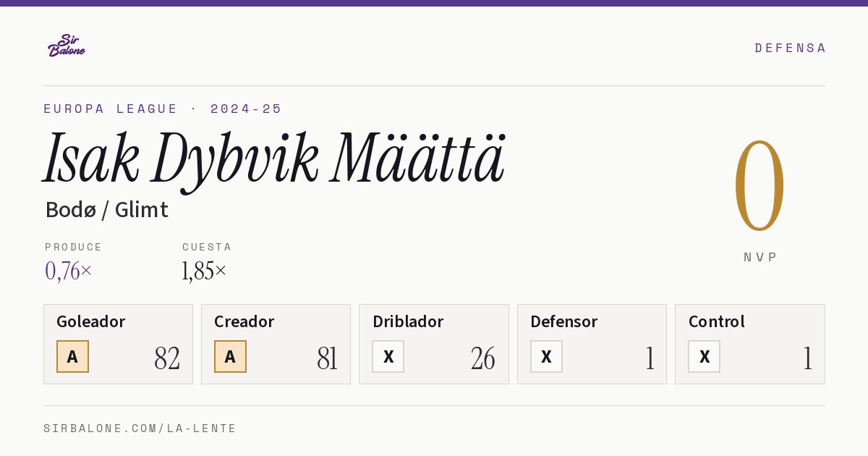This screenshot has height=456, width=868.
Task: Click the cuesta value 1,85×
Action: pyautogui.click(x=205, y=271)
